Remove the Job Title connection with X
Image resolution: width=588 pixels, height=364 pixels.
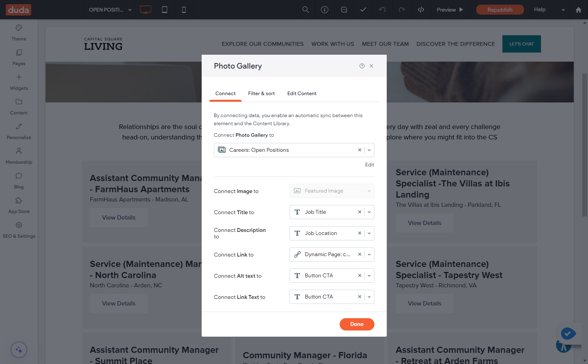360,212
